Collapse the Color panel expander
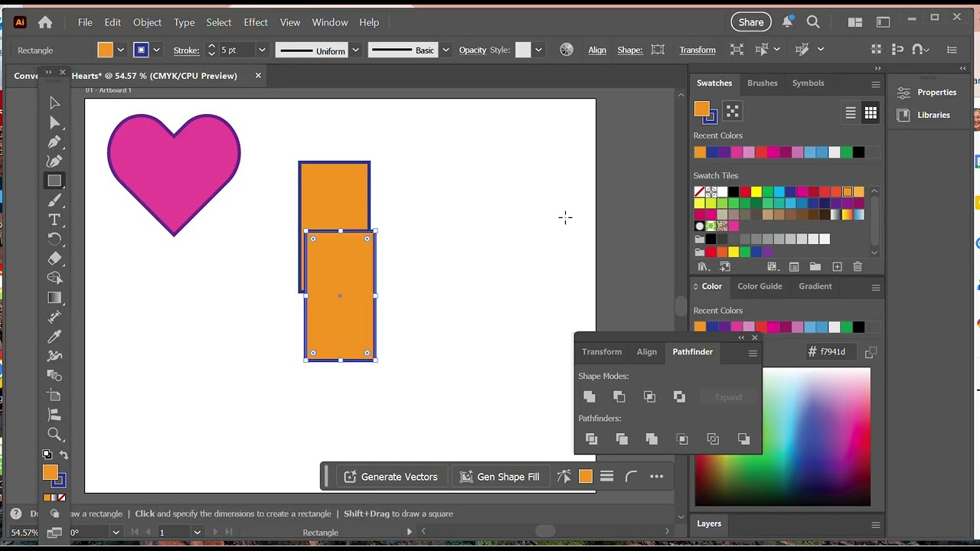Screen dimensions: 980x551 pyautogui.click(x=696, y=286)
